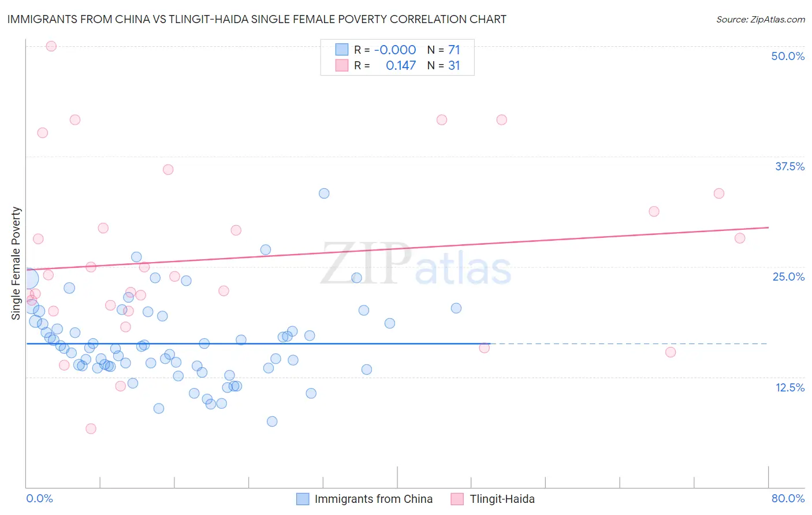Select the blue swatch in the R-value stats box
This screenshot has width=812, height=515.
[342, 50]
